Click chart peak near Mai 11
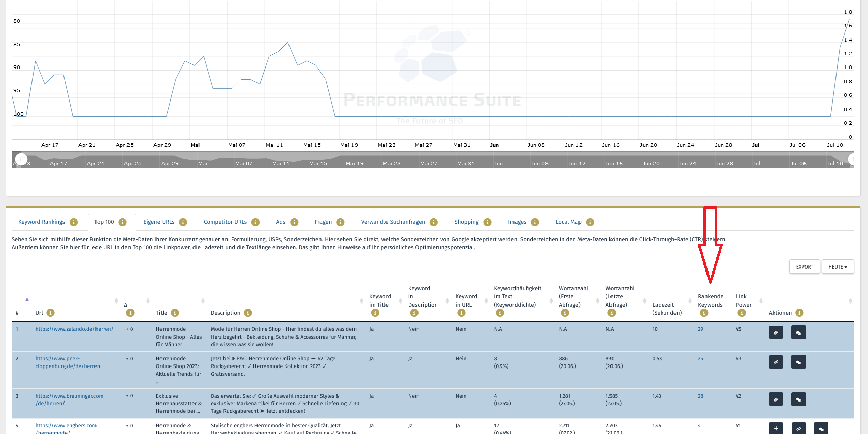The height and width of the screenshot is (434, 868). click(288, 43)
